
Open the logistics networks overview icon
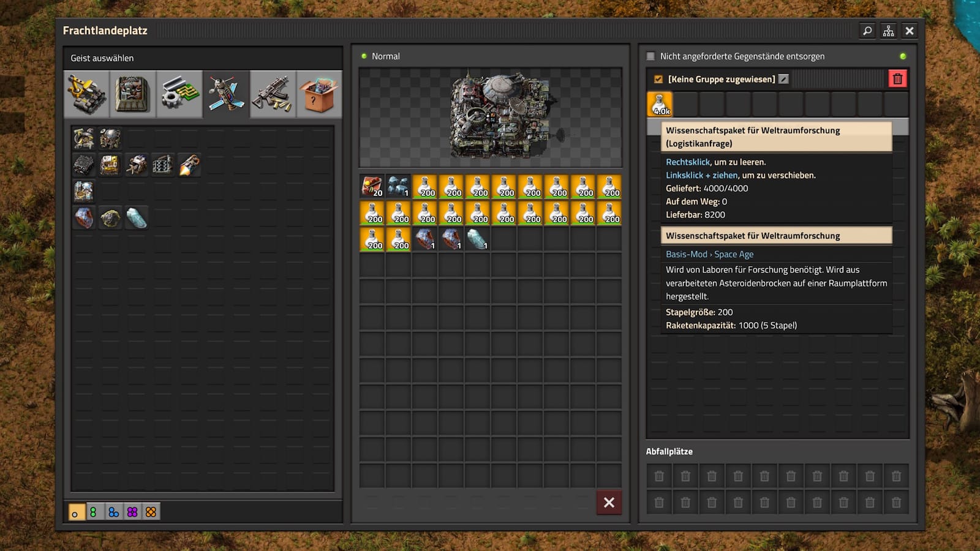(x=888, y=31)
